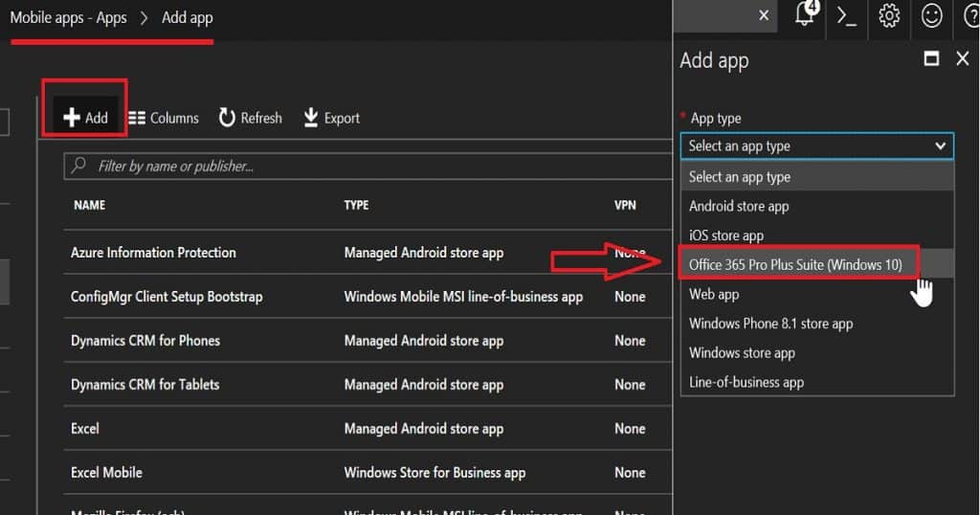
Task: Open the Excel app row
Action: click(367, 429)
